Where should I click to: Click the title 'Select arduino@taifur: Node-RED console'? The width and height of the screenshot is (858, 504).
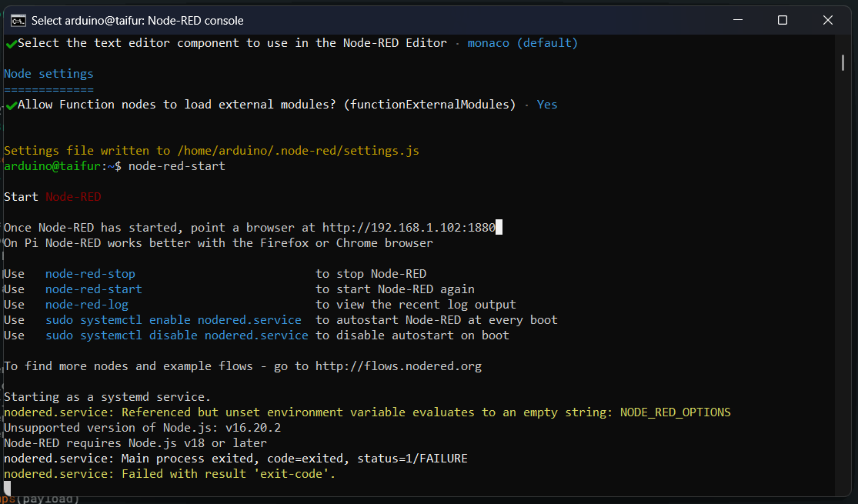tap(137, 21)
